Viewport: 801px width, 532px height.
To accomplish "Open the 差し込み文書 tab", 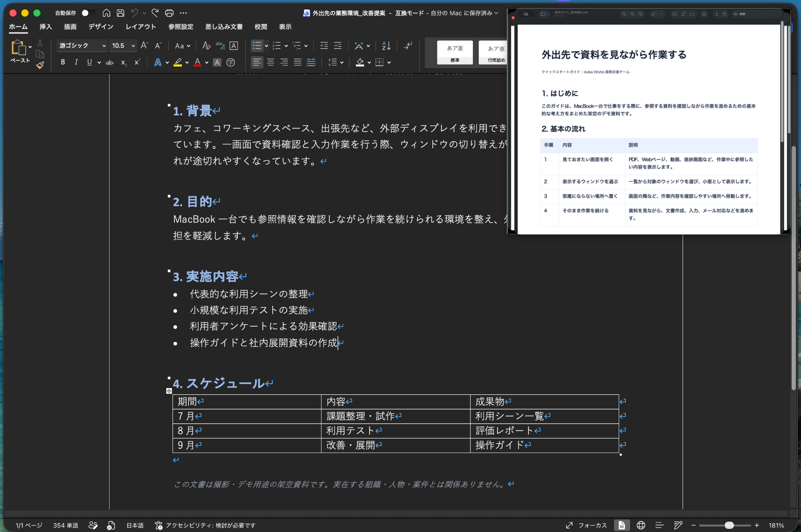I will pyautogui.click(x=224, y=27).
